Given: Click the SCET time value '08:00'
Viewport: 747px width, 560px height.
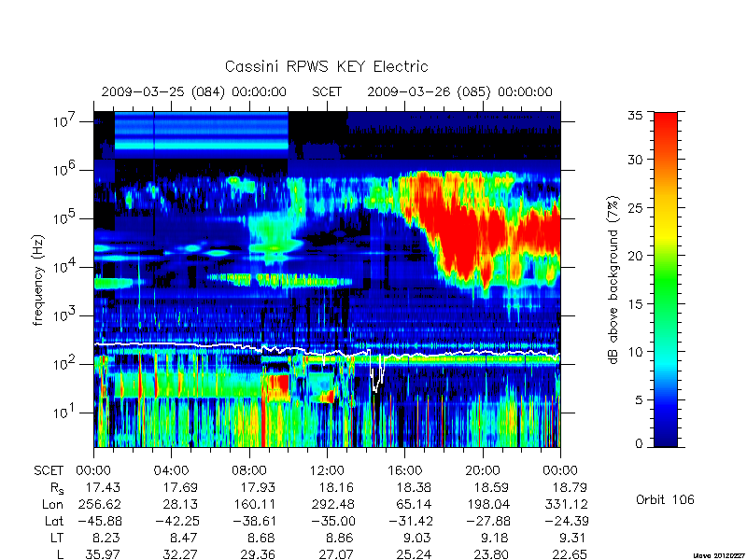Looking at the screenshot, I should point(248,470).
